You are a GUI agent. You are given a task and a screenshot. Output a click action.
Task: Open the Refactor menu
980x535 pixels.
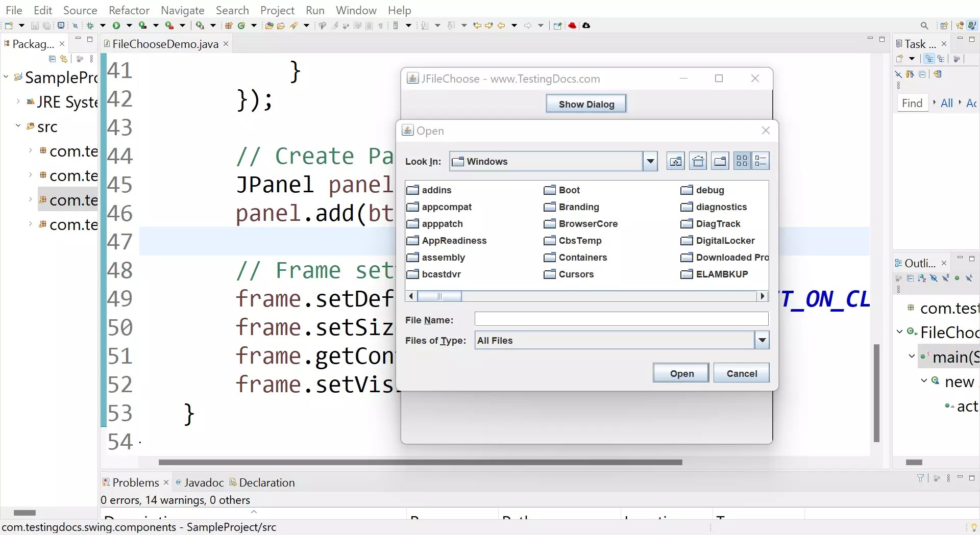pyautogui.click(x=129, y=10)
